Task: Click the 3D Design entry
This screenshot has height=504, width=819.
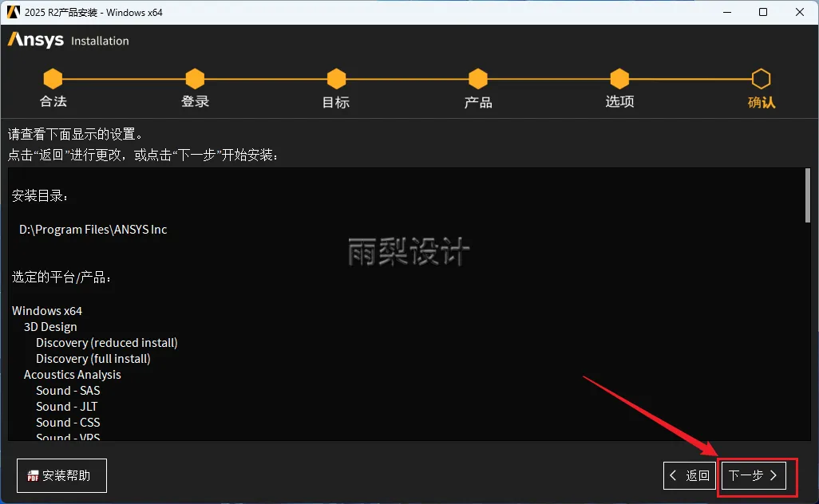Action: (50, 327)
